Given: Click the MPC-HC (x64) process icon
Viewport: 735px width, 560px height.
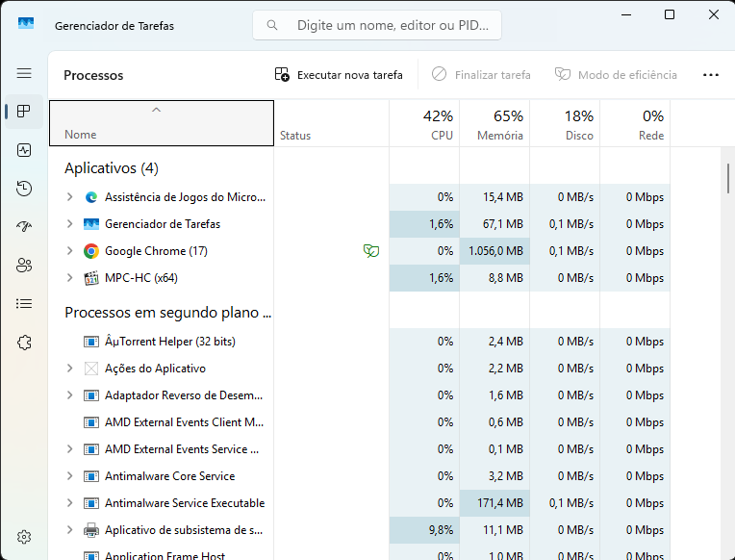Looking at the screenshot, I should 91,278.
